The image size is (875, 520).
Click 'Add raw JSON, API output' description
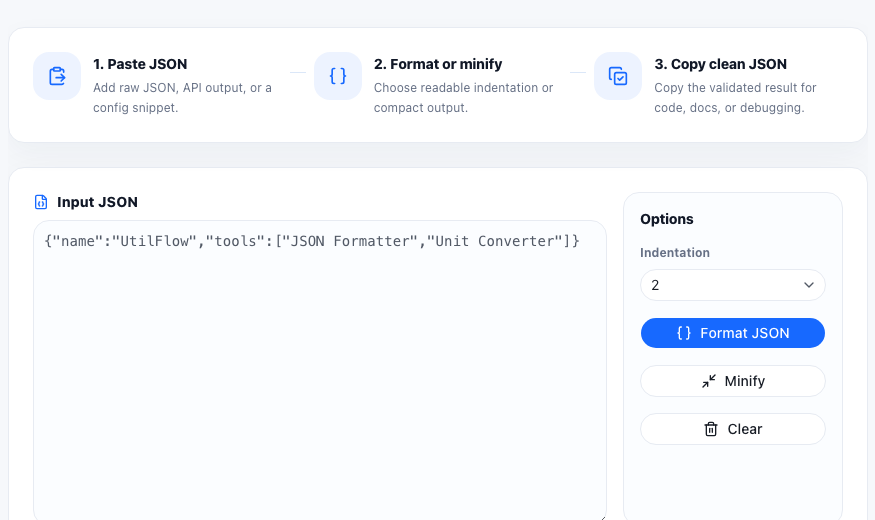[x=182, y=98]
